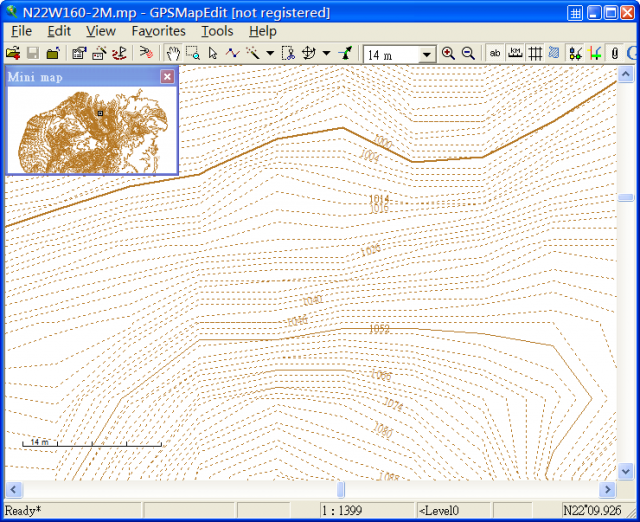Viewport: 640px width, 522px height.
Task: Select the hand drag map tool
Action: [x=173, y=53]
